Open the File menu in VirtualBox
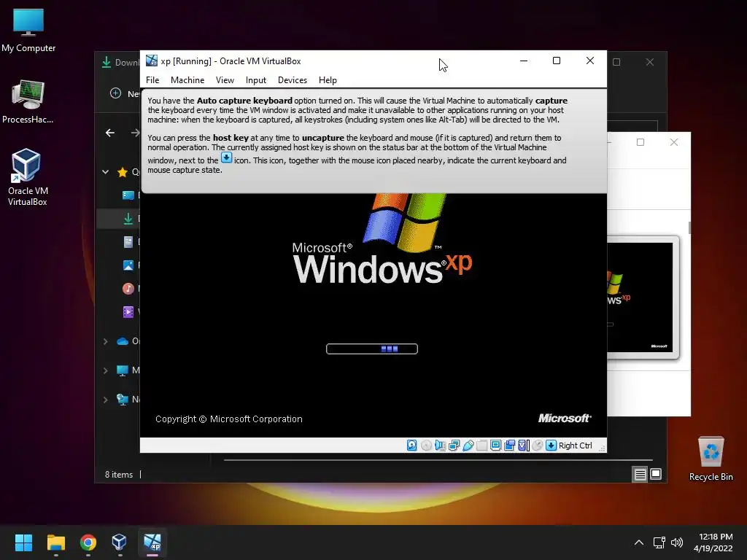 click(x=152, y=80)
